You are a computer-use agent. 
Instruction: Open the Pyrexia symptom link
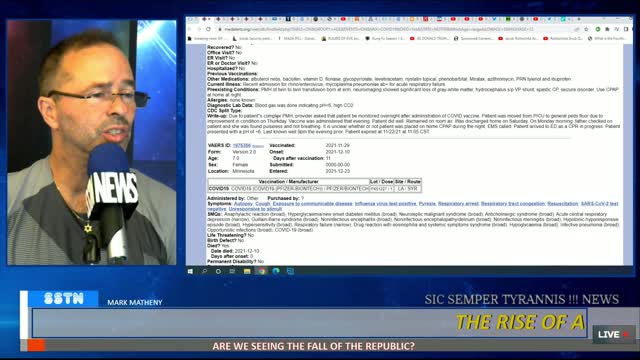pyautogui.click(x=427, y=204)
